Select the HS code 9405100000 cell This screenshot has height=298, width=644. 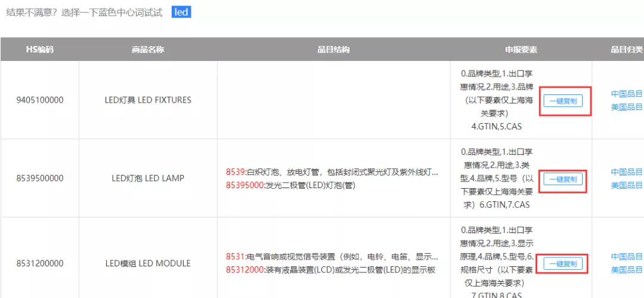pos(40,100)
